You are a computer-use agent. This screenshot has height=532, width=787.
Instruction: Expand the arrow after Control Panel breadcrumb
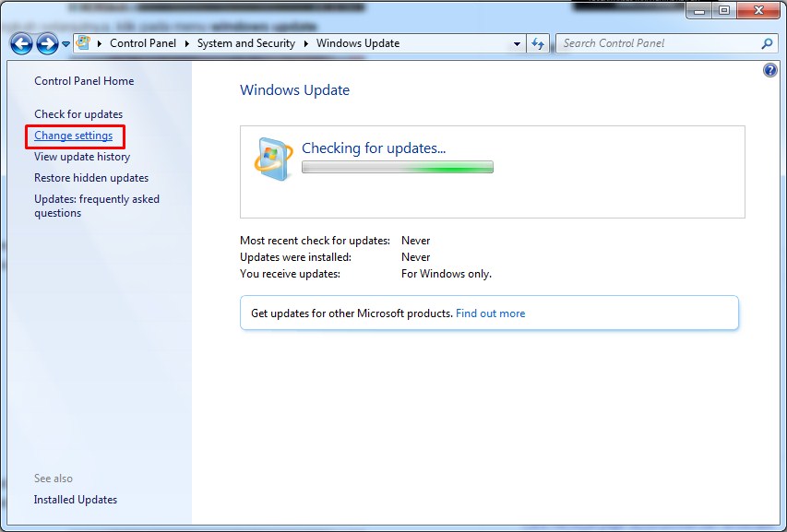point(186,43)
